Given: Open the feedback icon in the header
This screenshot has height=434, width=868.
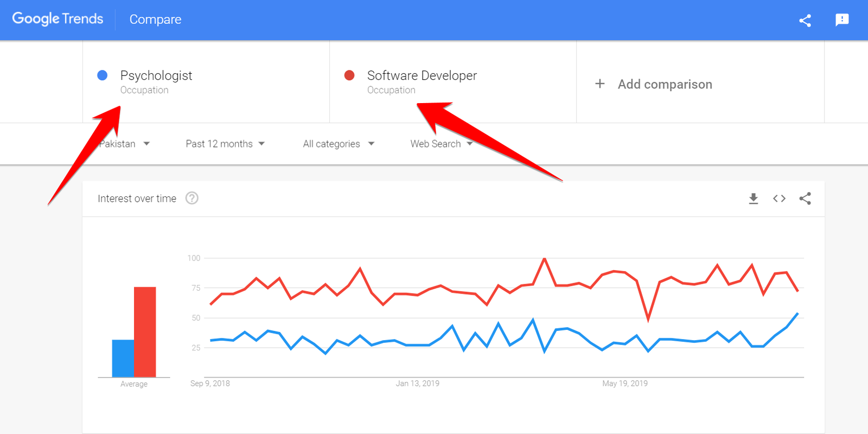Looking at the screenshot, I should tap(842, 20).
